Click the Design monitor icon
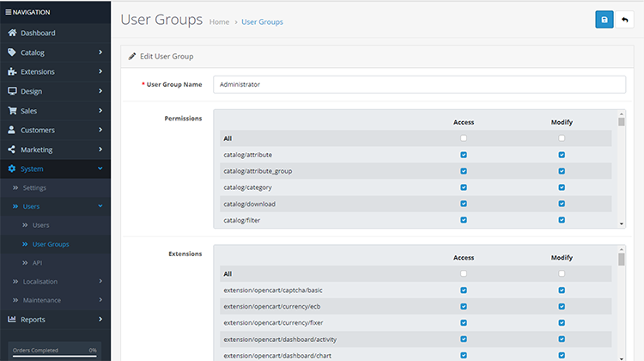Screen dimensions: 644x361 (13, 91)
